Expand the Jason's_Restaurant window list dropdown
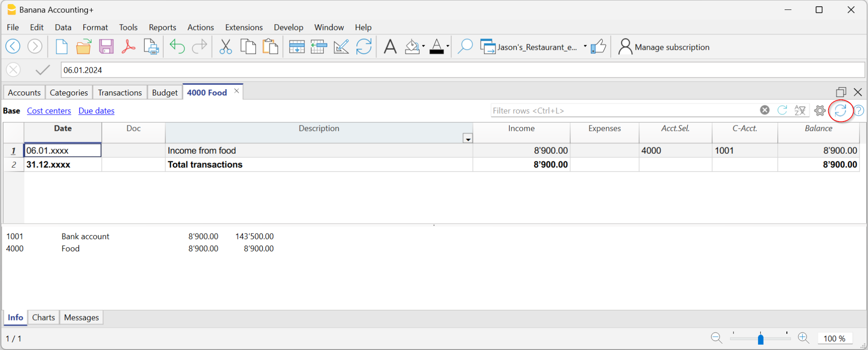868x350 pixels. (x=585, y=47)
